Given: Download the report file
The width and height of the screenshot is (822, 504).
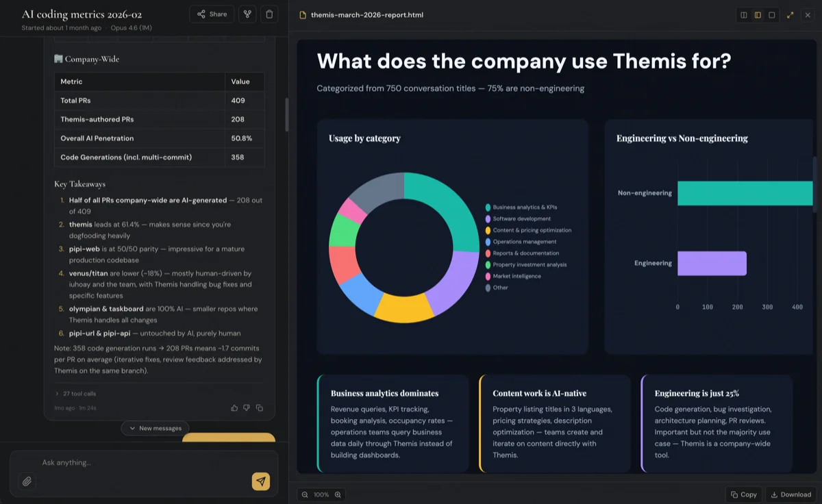Looking at the screenshot, I should pyautogui.click(x=791, y=494).
